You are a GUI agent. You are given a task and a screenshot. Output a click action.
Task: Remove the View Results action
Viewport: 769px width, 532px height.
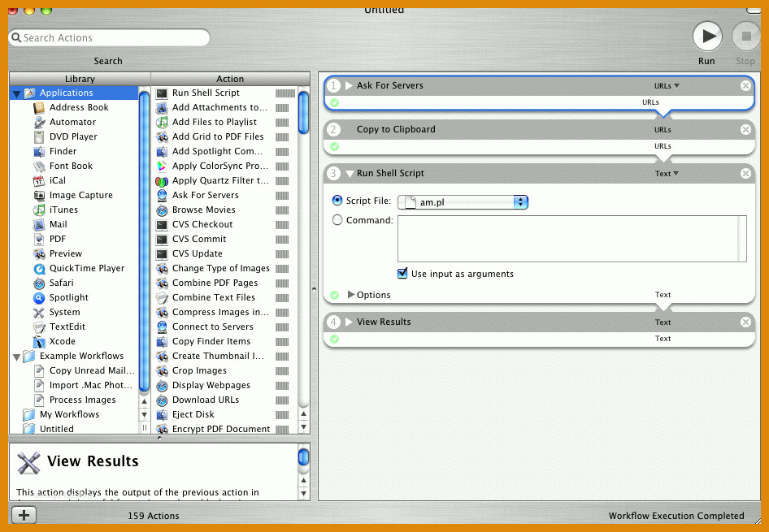point(745,322)
